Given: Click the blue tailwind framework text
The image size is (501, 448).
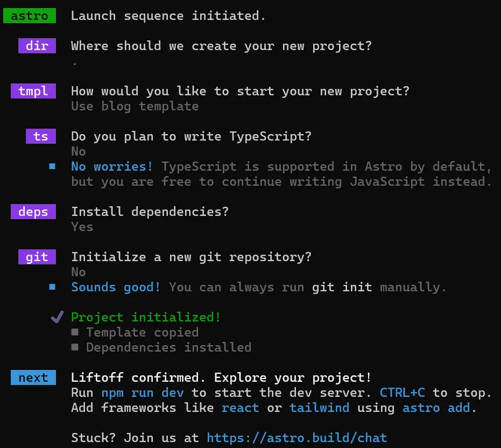Looking at the screenshot, I should 319,408.
